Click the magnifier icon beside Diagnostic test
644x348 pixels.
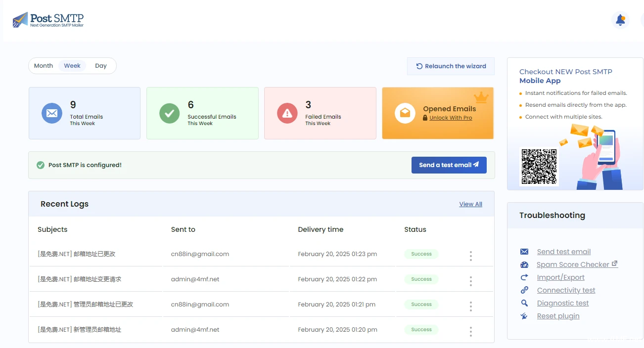(x=524, y=303)
